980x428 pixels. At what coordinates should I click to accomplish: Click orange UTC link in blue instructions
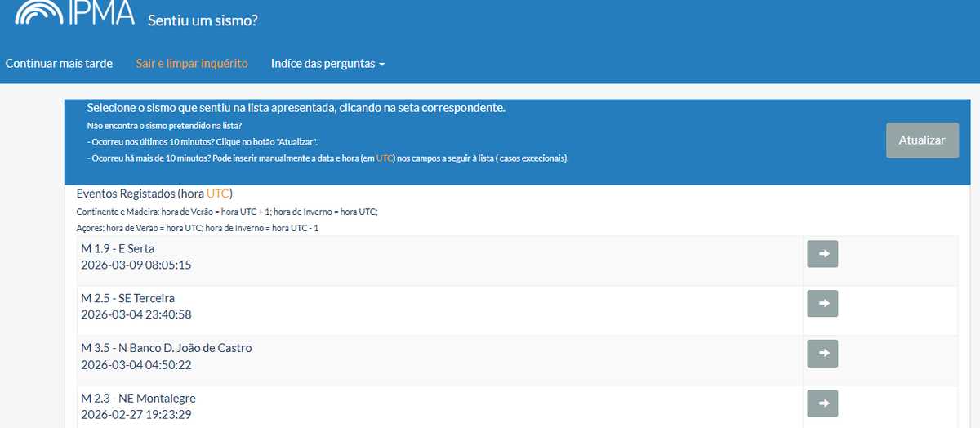click(385, 158)
